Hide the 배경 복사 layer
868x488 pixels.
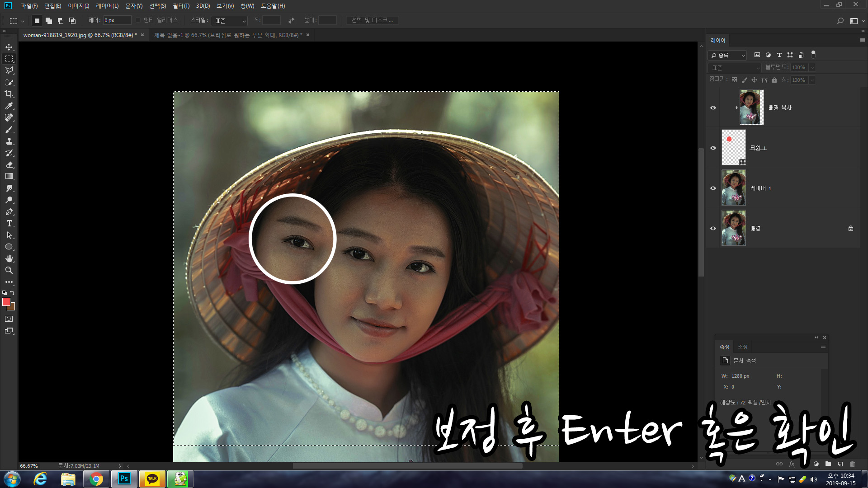[713, 108]
